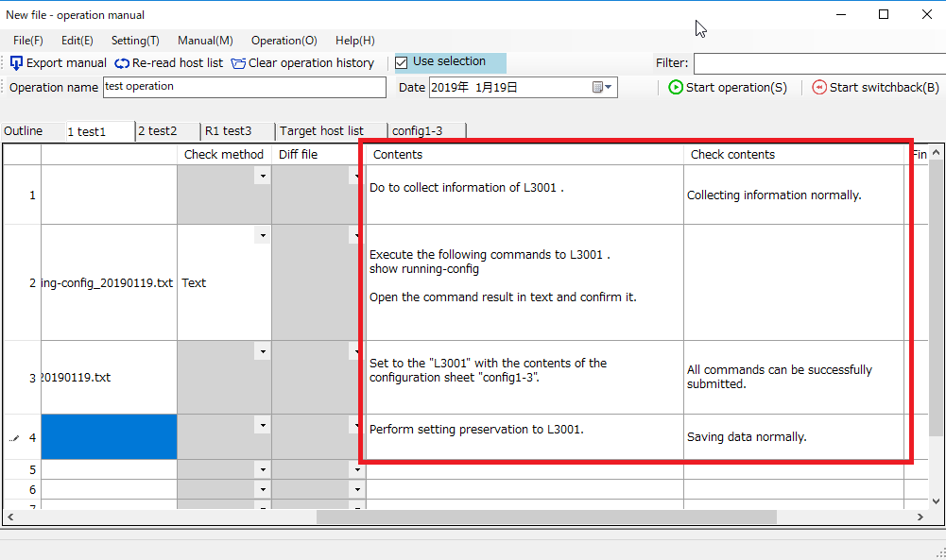Click the Clear operation history icon
Viewport: 946px width, 560px height.
point(238,63)
